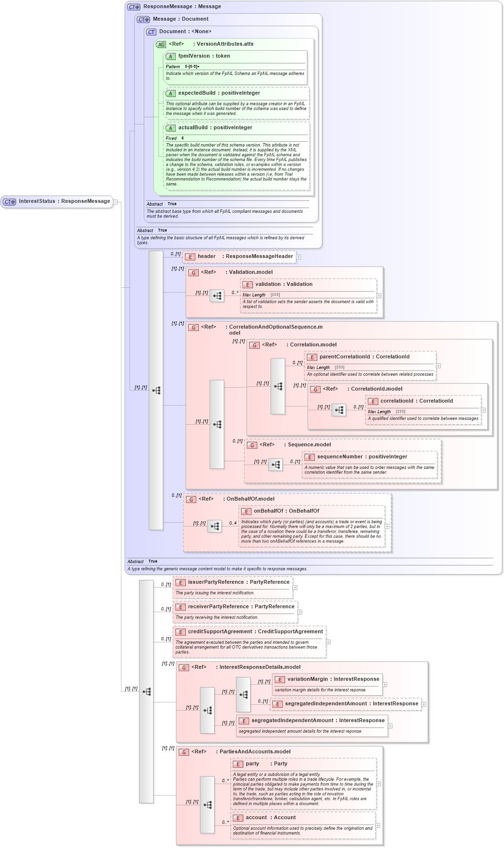The height and width of the screenshot is (848, 504).
Task: Select the 'issuerPartyReference : PartyReference' label
Action: 239,582
